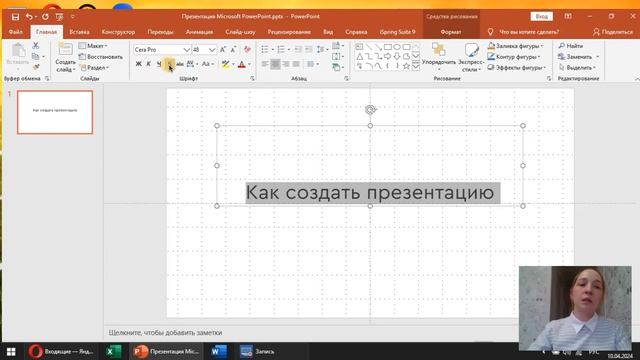
Task: Open the Cera Pro font name dropdown
Action: 187,49
